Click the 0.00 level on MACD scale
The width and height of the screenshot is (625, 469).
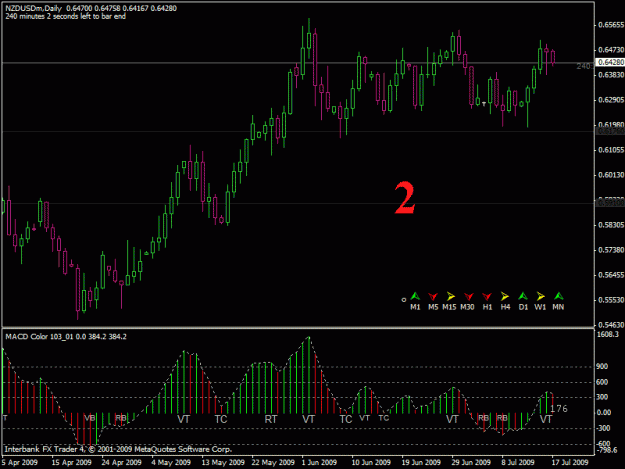[604, 412]
